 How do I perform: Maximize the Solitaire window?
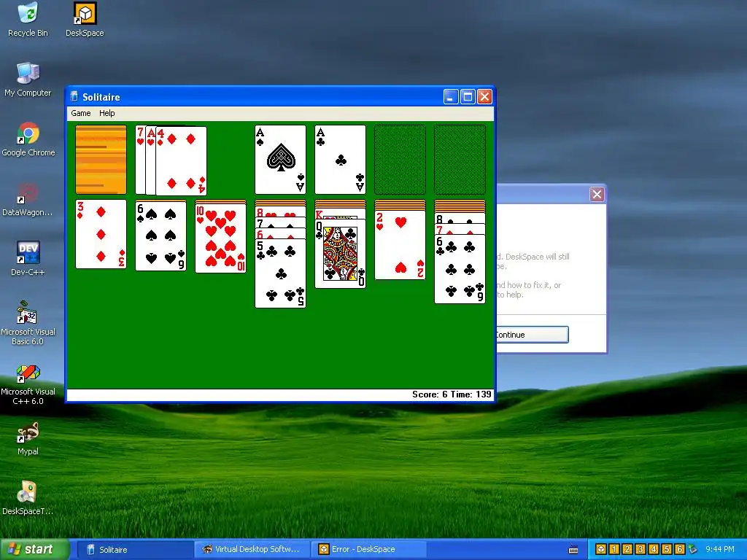[x=468, y=97]
